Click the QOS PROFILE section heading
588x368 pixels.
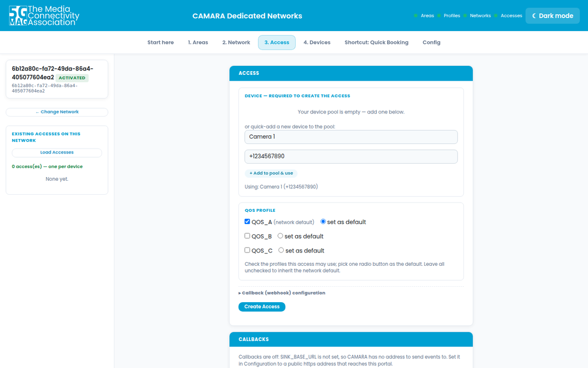tap(260, 210)
